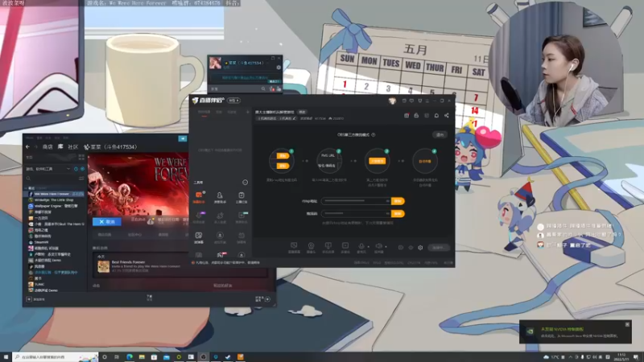Select Winkeltje: The Little Shop in the library
644x362 pixels.
tap(53, 200)
